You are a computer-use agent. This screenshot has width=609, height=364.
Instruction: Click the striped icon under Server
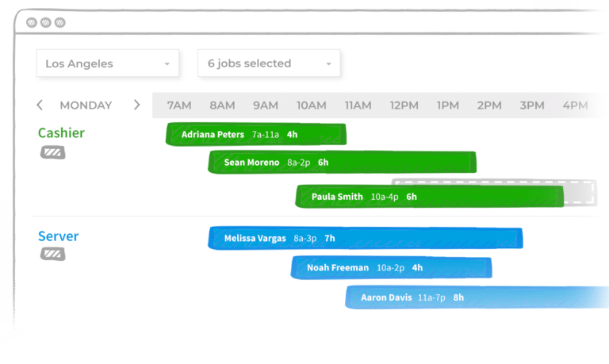pyautogui.click(x=53, y=255)
